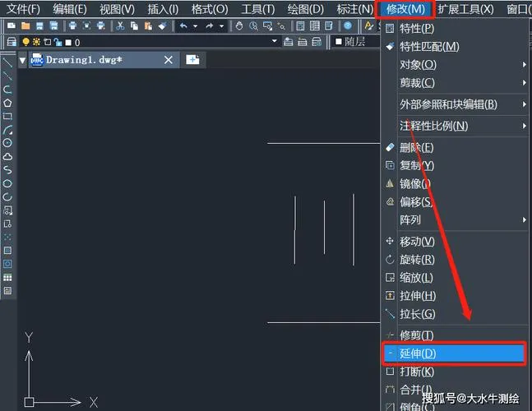Click the Print toolbar icon
Screen dimensions: 532x411
coord(72,25)
